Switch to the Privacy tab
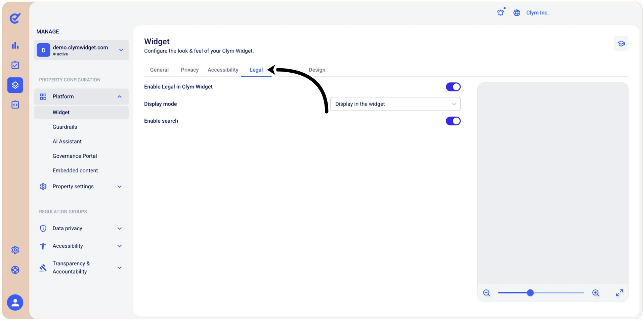 [x=189, y=70]
